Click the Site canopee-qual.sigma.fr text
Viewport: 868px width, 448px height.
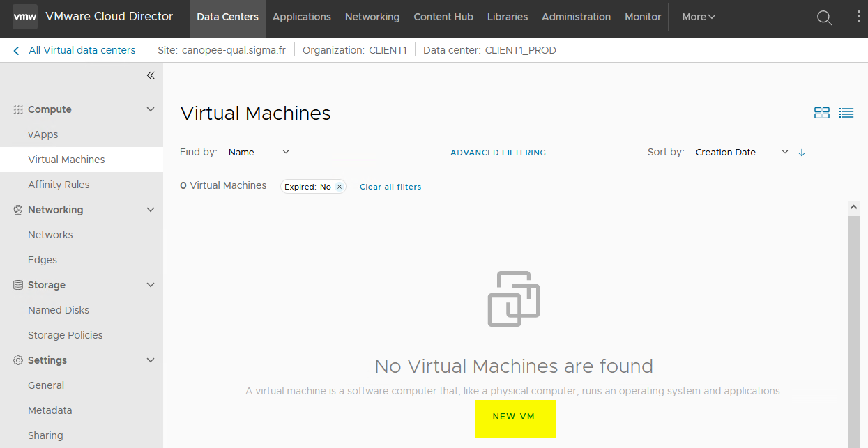click(222, 50)
